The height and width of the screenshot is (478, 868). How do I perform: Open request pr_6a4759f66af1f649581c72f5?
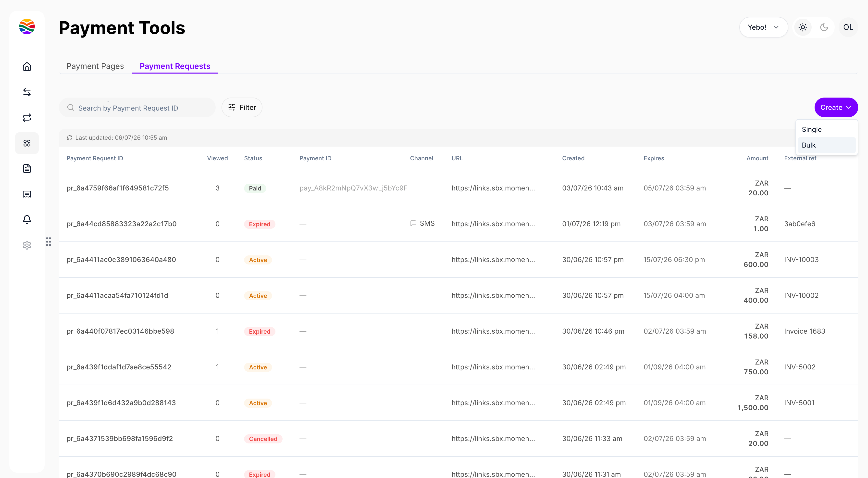[x=118, y=188]
